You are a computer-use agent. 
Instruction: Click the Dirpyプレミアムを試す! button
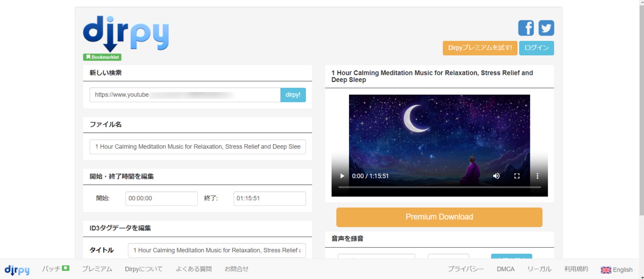point(480,48)
